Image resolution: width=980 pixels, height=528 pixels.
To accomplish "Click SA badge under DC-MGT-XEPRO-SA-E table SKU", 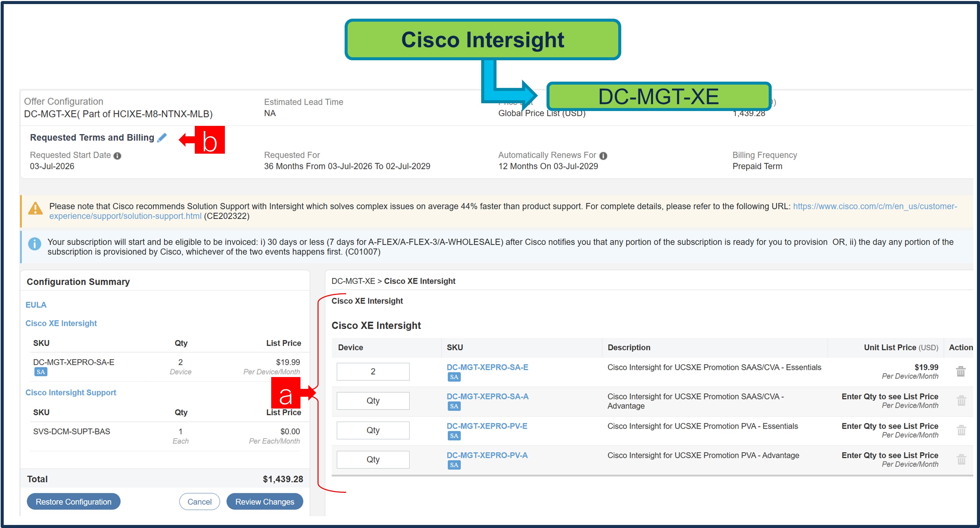I will [454, 377].
